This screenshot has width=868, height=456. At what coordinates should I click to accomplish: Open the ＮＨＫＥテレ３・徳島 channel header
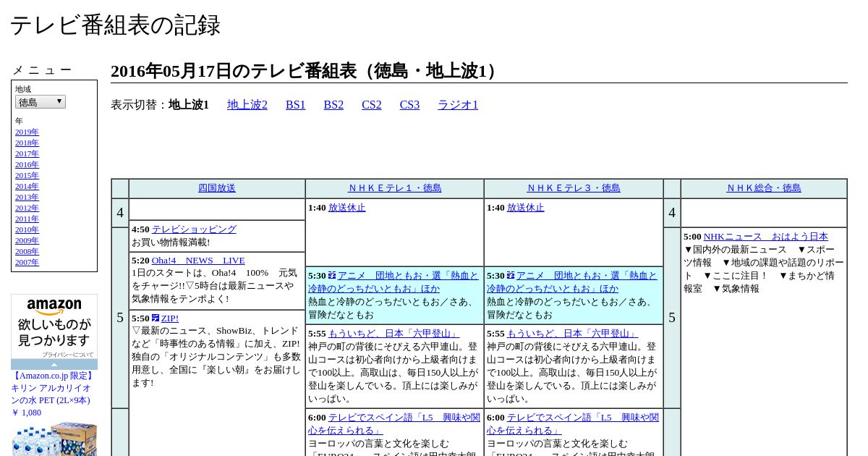pyautogui.click(x=574, y=188)
